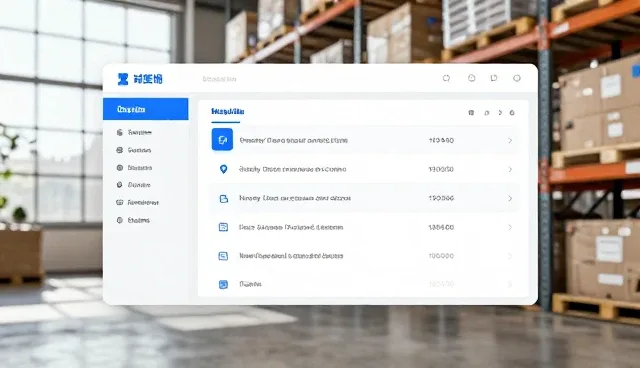Open the fourth sidebar item below the blue one
Screen dimensions: 640x368
click(133, 185)
